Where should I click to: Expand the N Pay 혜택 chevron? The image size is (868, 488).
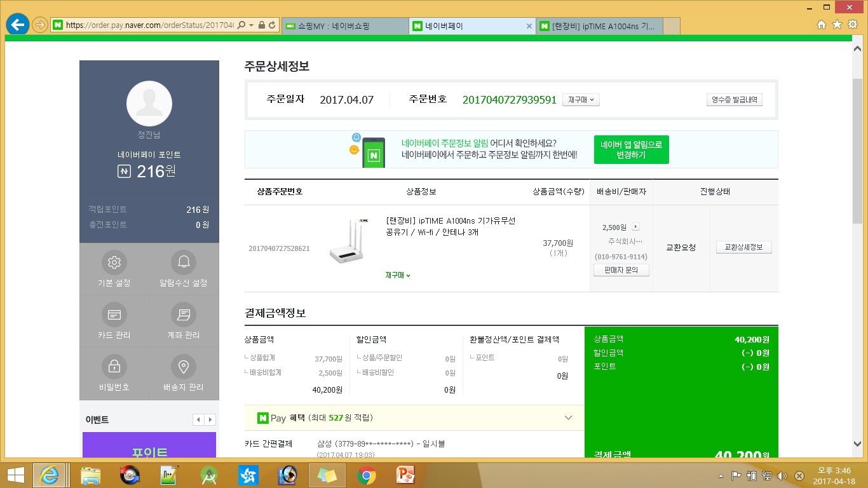(568, 418)
